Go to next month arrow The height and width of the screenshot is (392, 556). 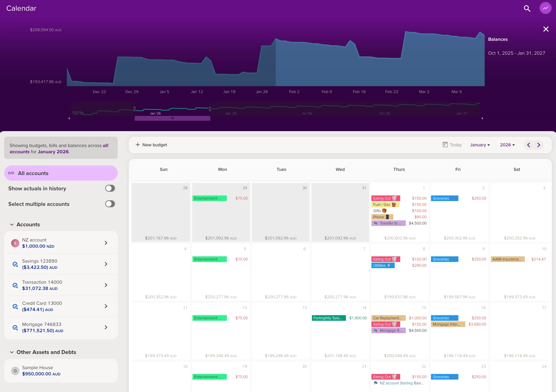(539, 145)
